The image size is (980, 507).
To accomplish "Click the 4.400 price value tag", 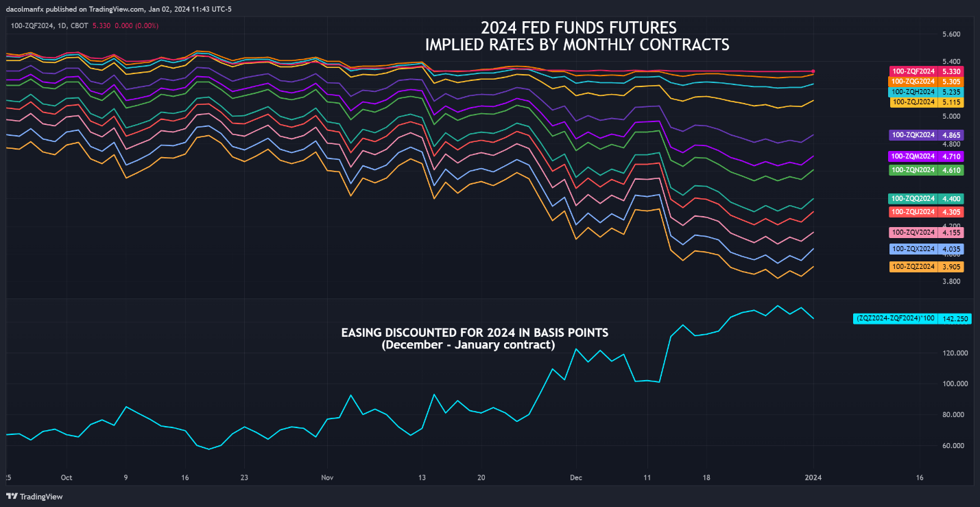I will click(x=952, y=198).
